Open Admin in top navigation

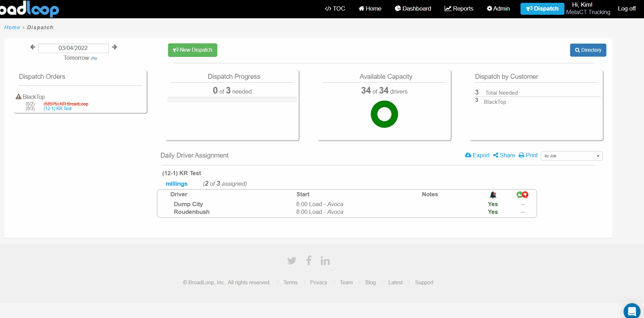498,8
